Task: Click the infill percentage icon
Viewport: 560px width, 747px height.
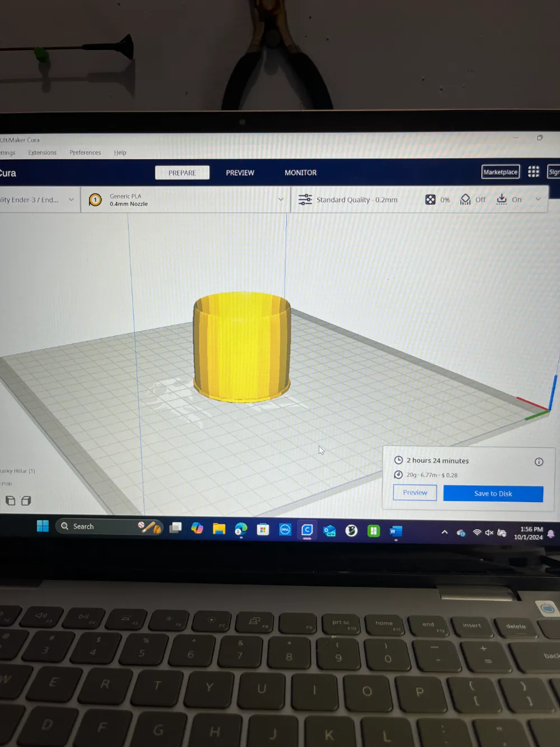Action: [430, 199]
